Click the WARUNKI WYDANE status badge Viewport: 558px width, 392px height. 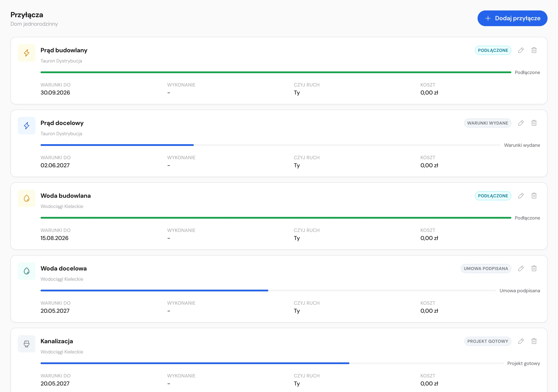(x=488, y=123)
